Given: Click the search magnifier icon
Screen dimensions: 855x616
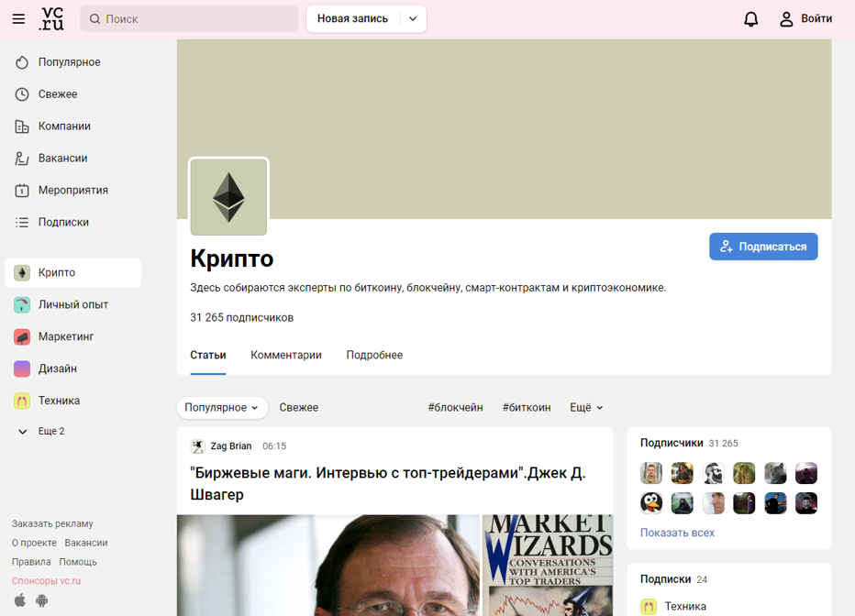Looking at the screenshot, I should 94,19.
